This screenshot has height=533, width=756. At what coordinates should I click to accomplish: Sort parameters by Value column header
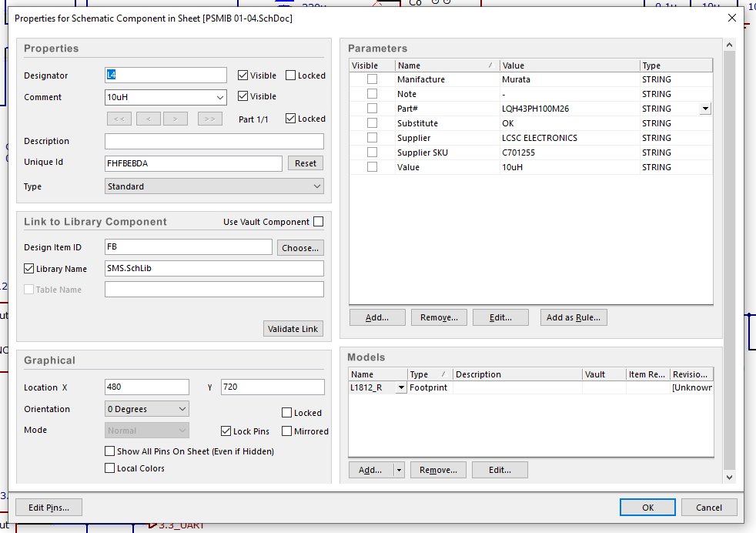tap(570, 65)
